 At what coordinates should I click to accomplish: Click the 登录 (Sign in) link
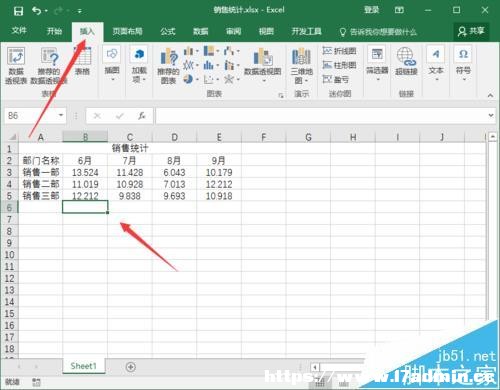[371, 10]
